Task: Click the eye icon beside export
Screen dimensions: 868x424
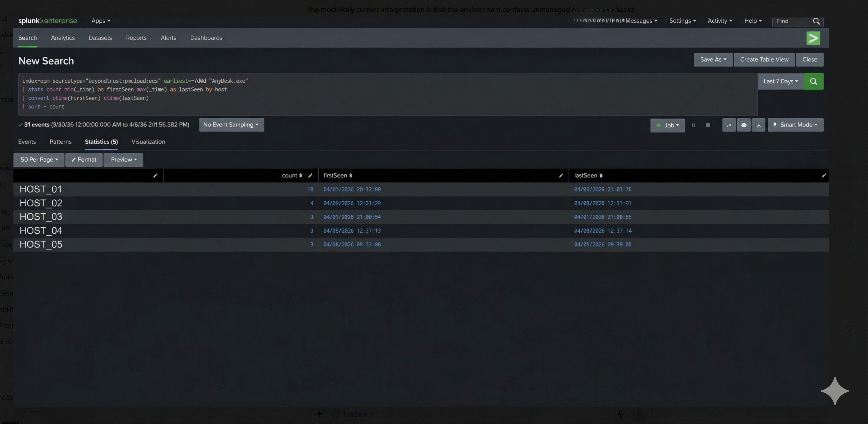Action: pyautogui.click(x=744, y=125)
